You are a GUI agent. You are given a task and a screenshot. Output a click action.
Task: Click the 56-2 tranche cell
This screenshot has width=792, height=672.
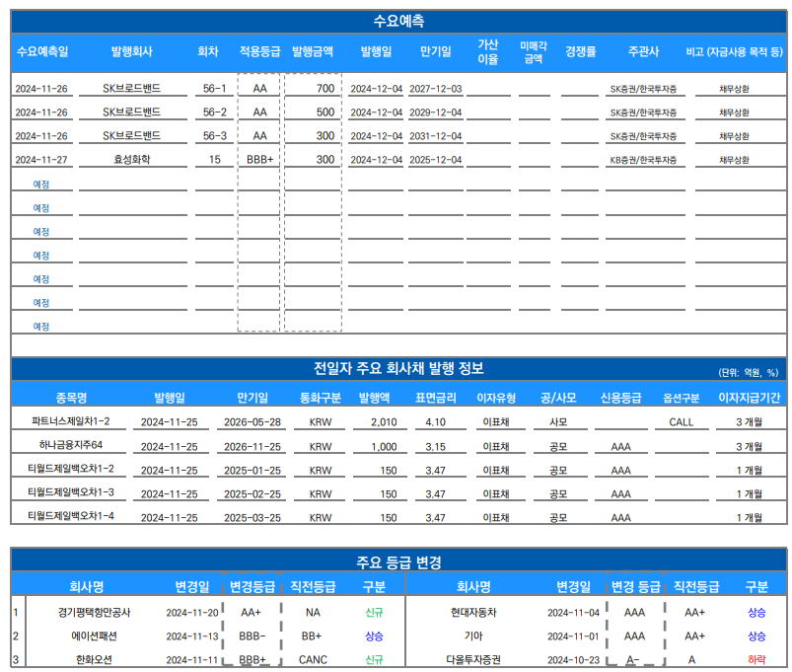coord(214,112)
